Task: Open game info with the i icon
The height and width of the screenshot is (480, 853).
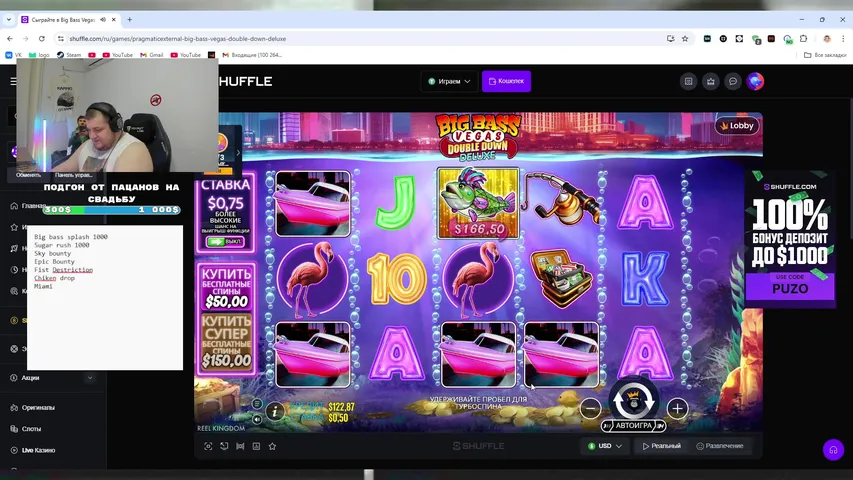Action: coord(275,411)
